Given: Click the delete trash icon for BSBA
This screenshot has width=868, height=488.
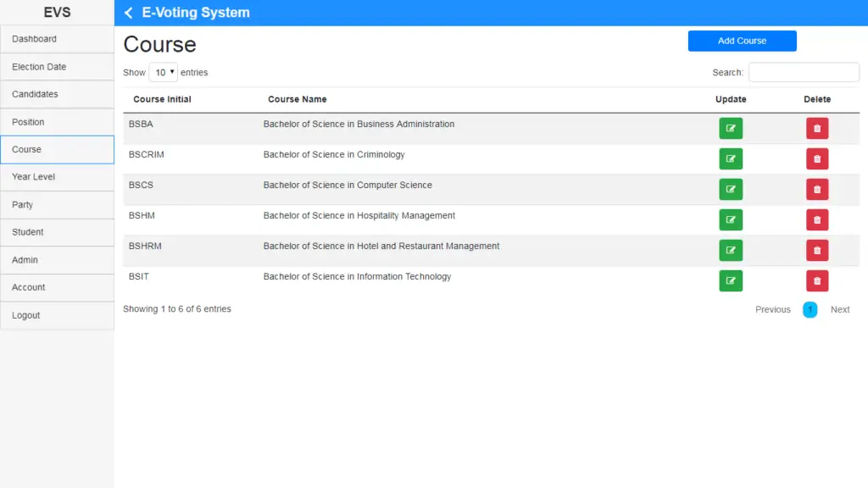Looking at the screenshot, I should tap(816, 128).
